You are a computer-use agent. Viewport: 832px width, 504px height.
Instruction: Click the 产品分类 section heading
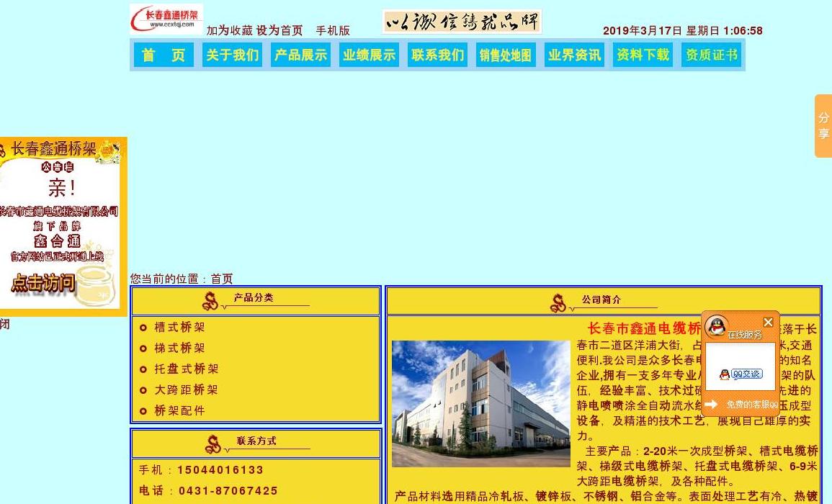coord(254,297)
